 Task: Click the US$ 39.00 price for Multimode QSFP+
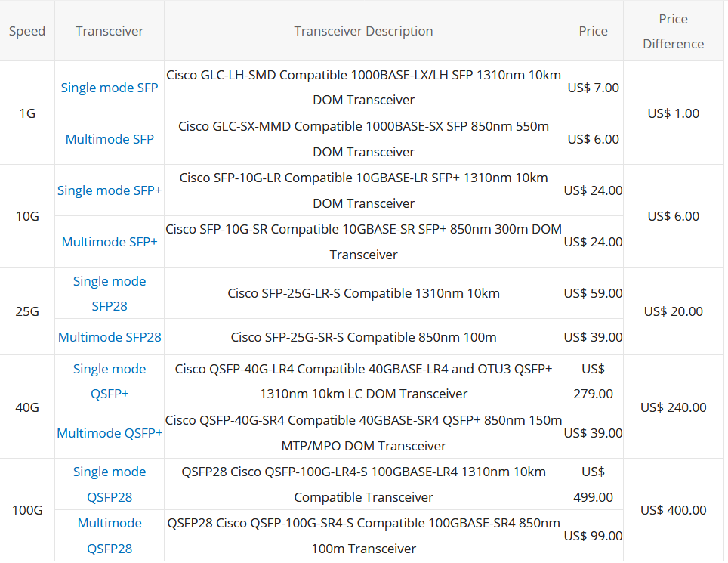point(593,433)
